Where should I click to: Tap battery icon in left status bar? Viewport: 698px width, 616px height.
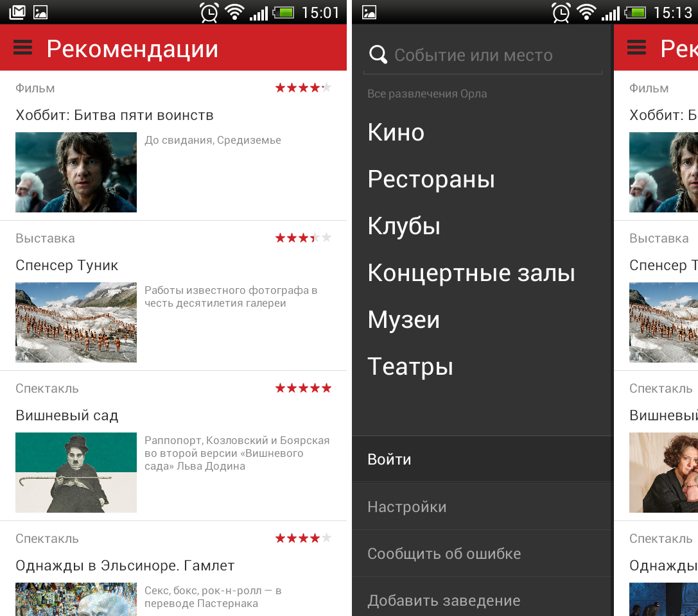point(284,12)
